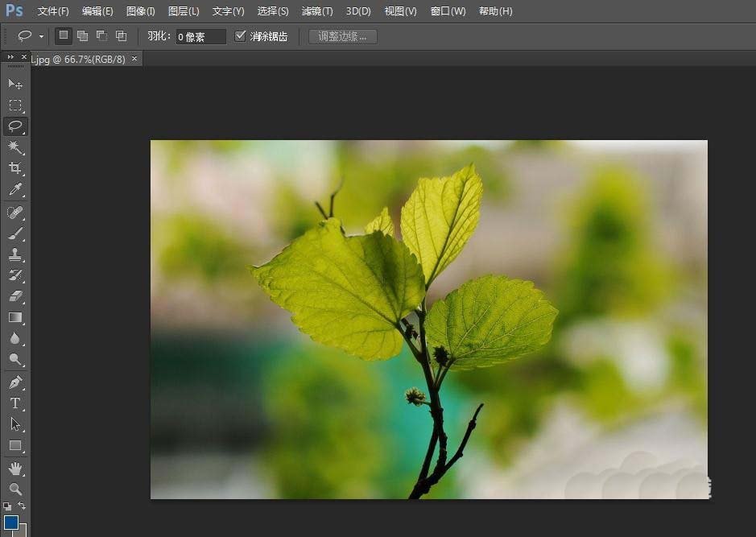The image size is (756, 537).
Task: Enable Add to selection mode
Action: click(82, 36)
